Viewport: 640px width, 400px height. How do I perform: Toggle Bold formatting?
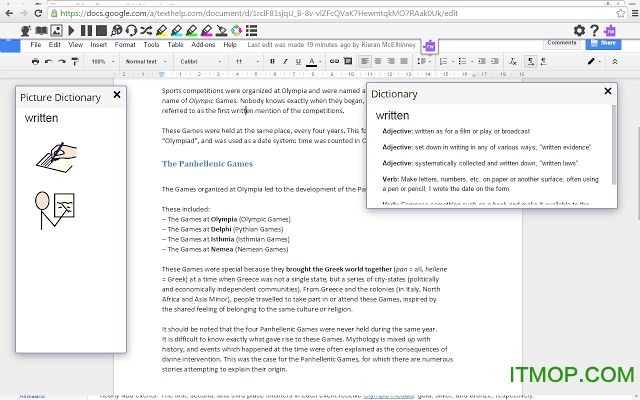pos(273,62)
